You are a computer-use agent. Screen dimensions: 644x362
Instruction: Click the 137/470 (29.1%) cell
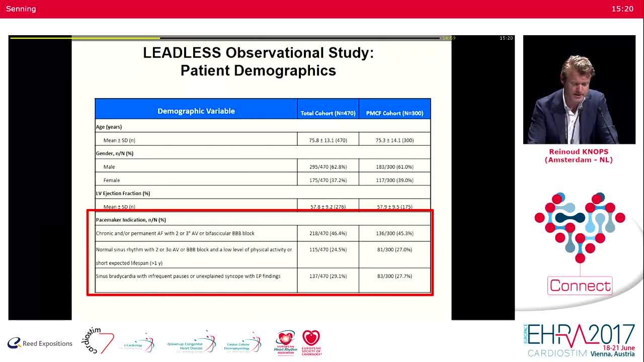pos(328,276)
